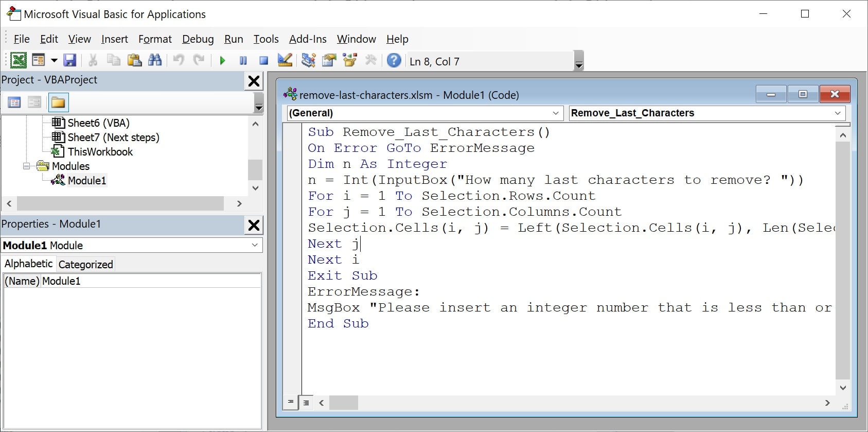Run the macro with the green play icon
The width and height of the screenshot is (868, 432).
pos(222,61)
